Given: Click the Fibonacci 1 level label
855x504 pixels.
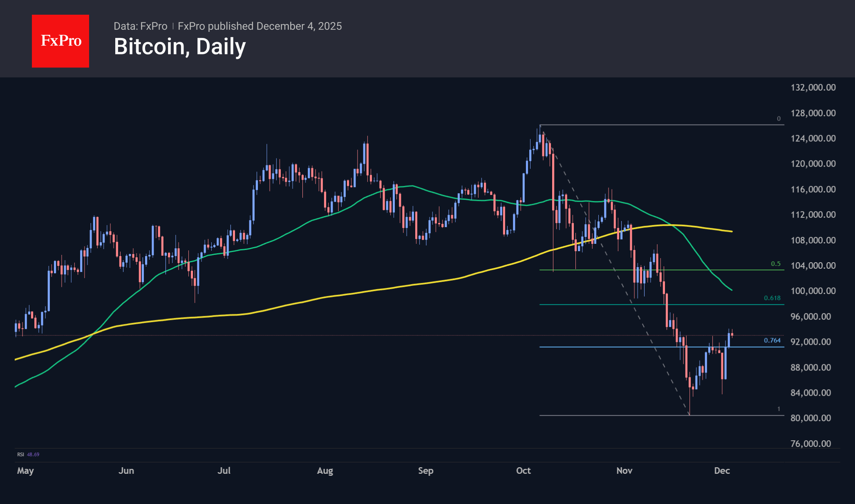Looking at the screenshot, I should (779, 409).
